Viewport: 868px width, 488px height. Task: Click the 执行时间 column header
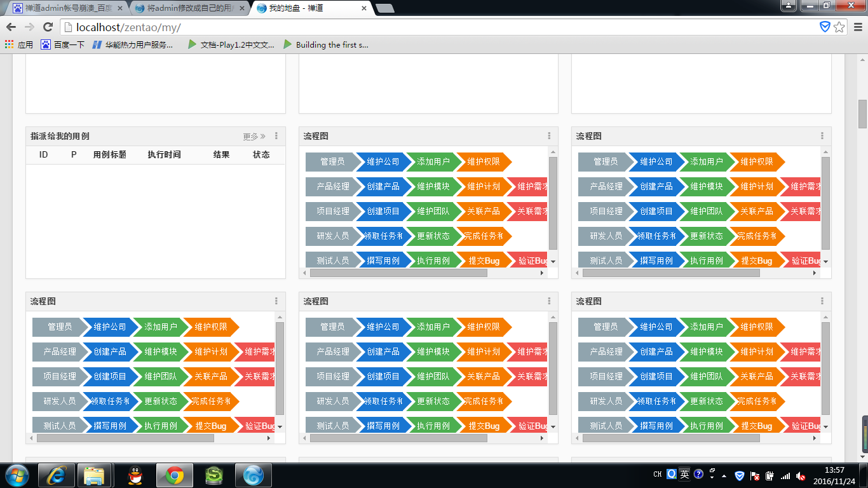tap(164, 154)
